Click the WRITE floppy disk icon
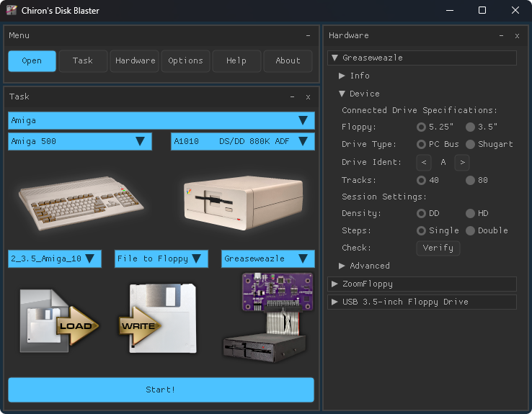Screen dimensions: 532x414 (x=158, y=318)
